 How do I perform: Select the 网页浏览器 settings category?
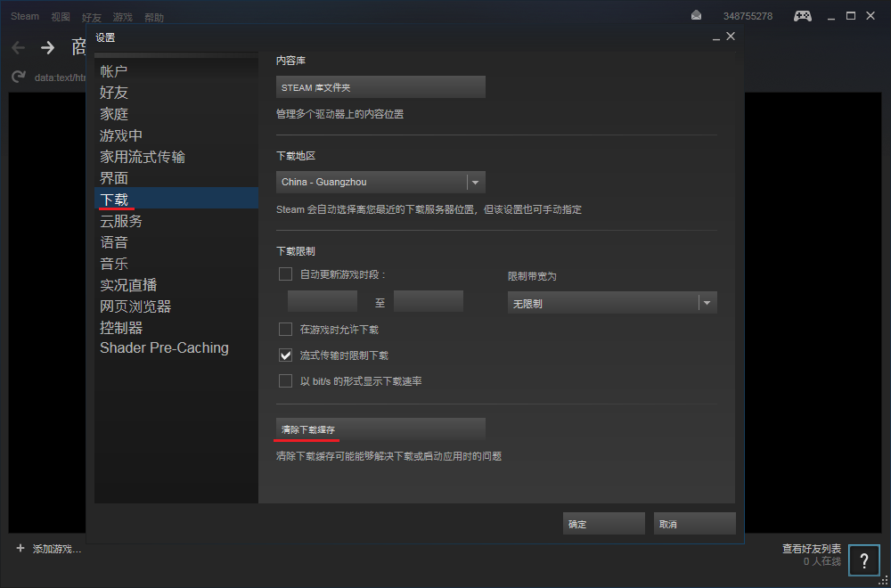pyautogui.click(x=176, y=306)
